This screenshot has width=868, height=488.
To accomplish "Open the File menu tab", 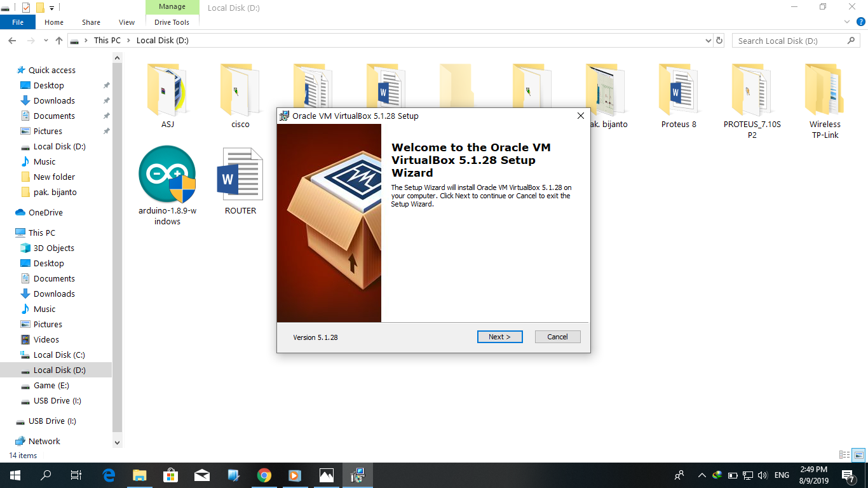I will (18, 22).
